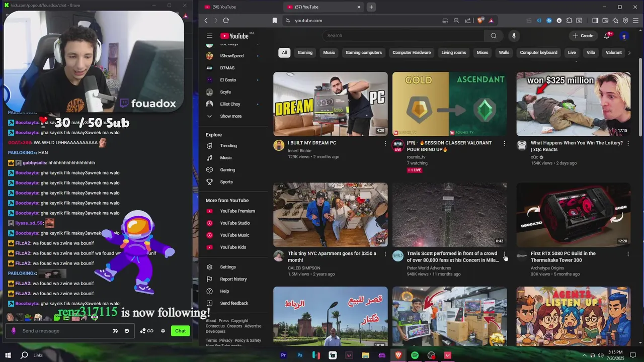Screen dimensions: 644x362
Task: Open Brave VPN shield icon
Action: point(625,21)
